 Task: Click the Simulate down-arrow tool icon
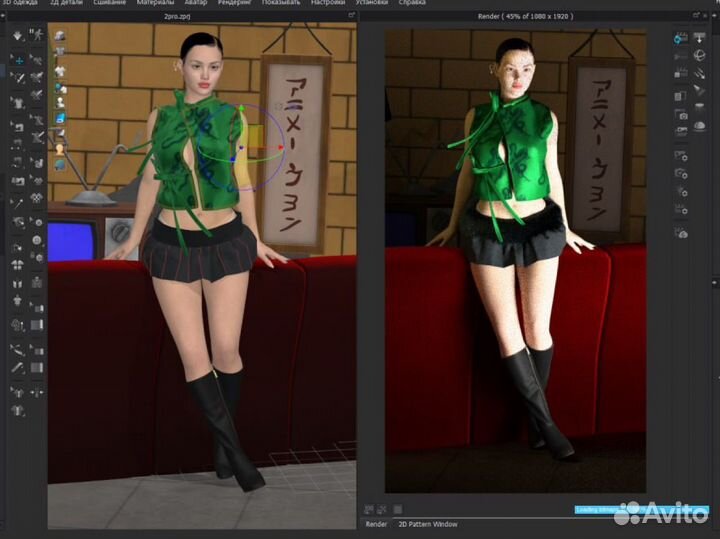(17, 35)
